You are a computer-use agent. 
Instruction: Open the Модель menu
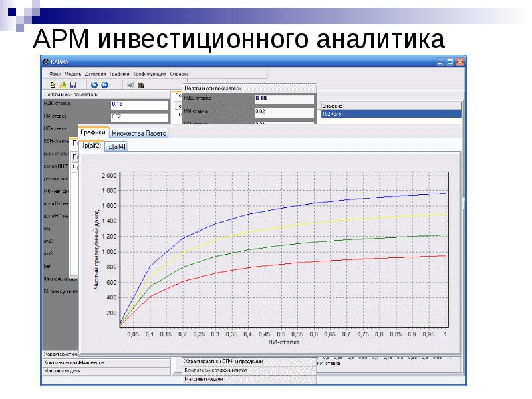point(73,74)
